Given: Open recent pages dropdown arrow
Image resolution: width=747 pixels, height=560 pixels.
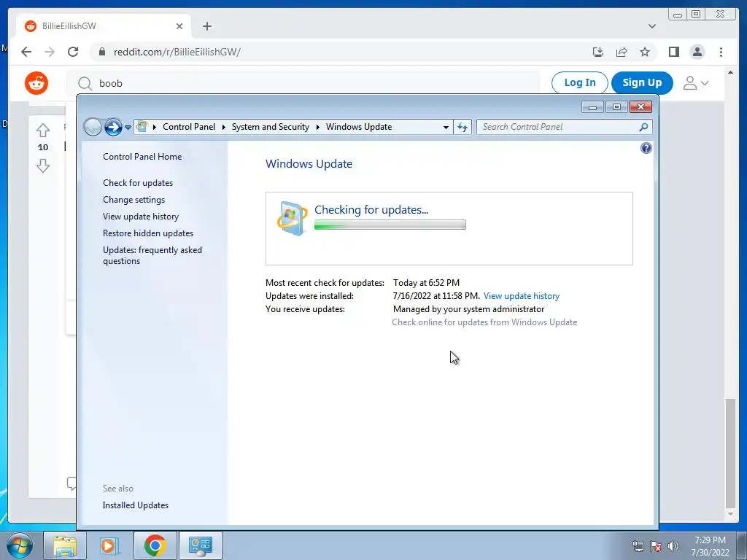Looking at the screenshot, I should 128,128.
